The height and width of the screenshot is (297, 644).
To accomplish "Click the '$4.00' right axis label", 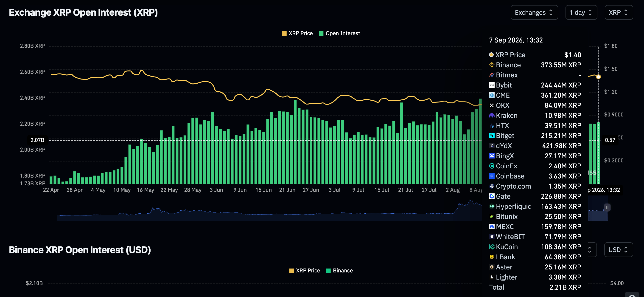I will pos(617,283).
